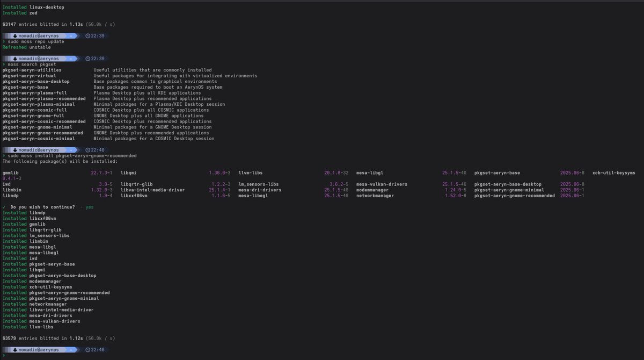This screenshot has height=360, width=644.
Task: Click the green prompt arrow before "sudo moss repo update"
Action: point(4,41)
